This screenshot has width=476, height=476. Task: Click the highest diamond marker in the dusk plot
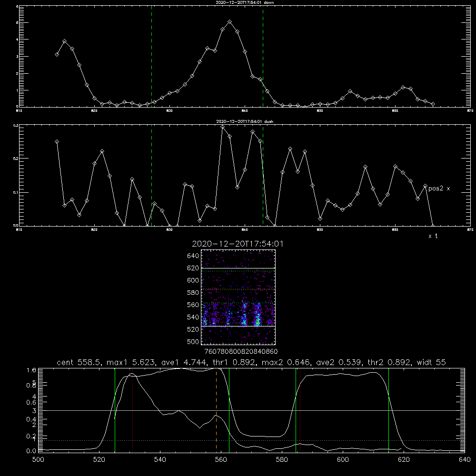click(x=222, y=127)
